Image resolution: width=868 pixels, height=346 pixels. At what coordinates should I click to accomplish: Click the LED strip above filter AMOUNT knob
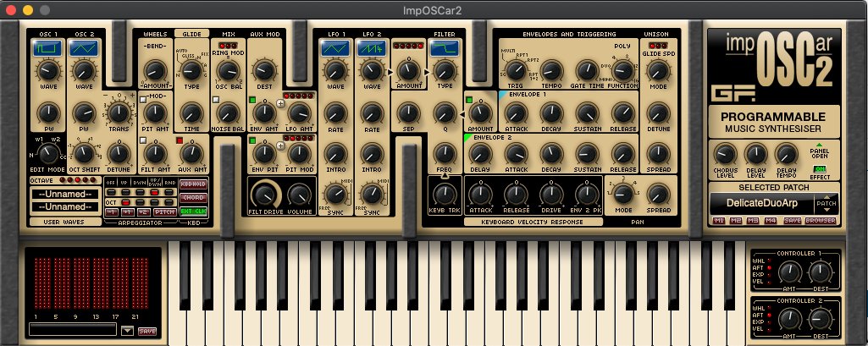[408, 46]
